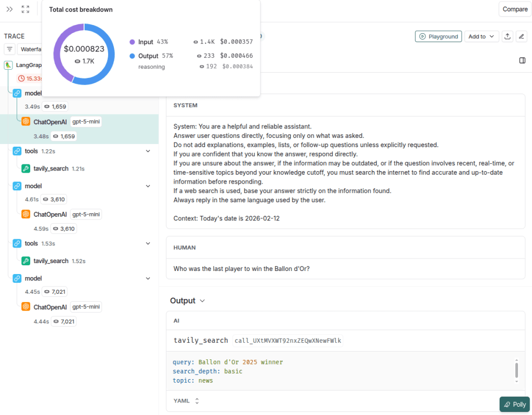This screenshot has height=415, width=532.
Task: Click the double-chevron sidebar collapse icon
Action: tap(9, 9)
